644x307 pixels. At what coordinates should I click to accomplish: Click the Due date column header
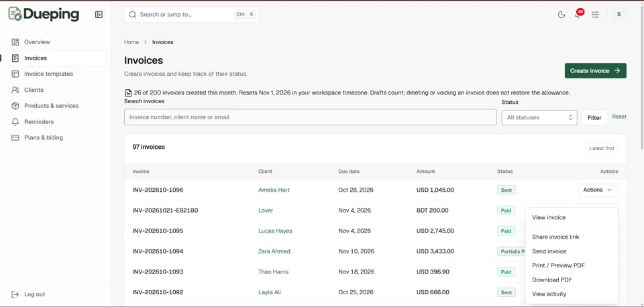point(349,171)
